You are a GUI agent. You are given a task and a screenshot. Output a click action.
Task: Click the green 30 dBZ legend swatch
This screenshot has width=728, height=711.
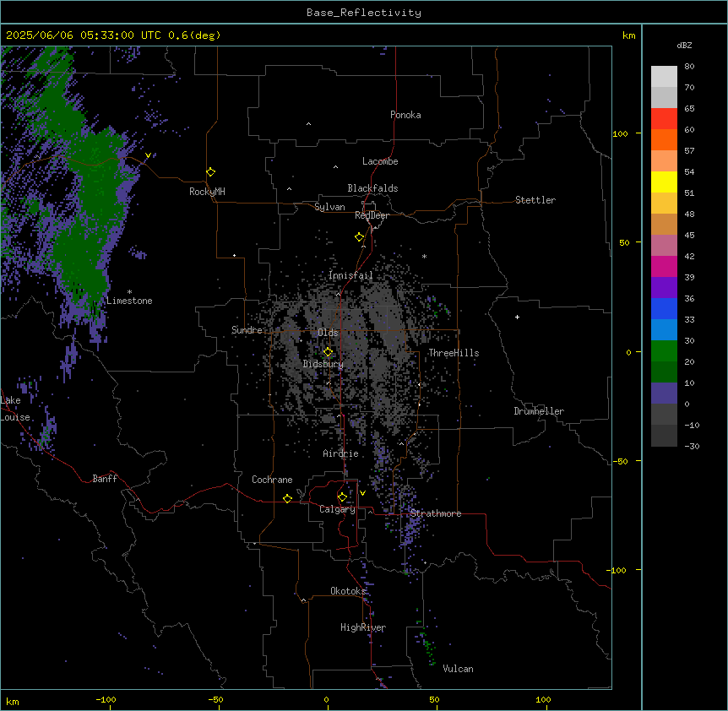pos(664,351)
